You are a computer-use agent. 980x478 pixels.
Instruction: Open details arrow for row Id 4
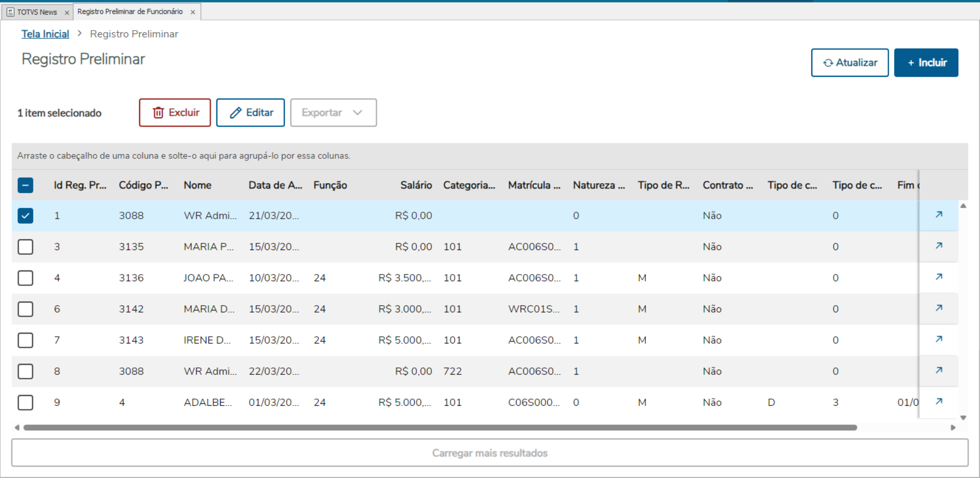(938, 277)
